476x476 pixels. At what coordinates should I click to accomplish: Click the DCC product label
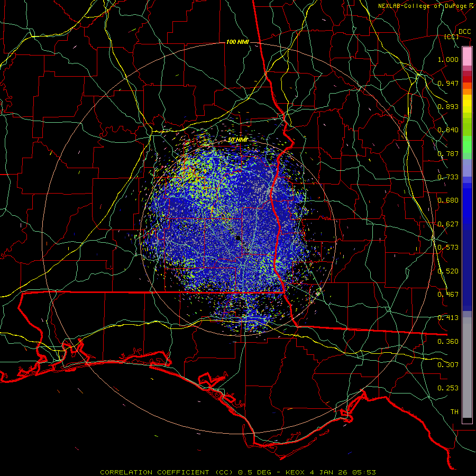point(464,32)
